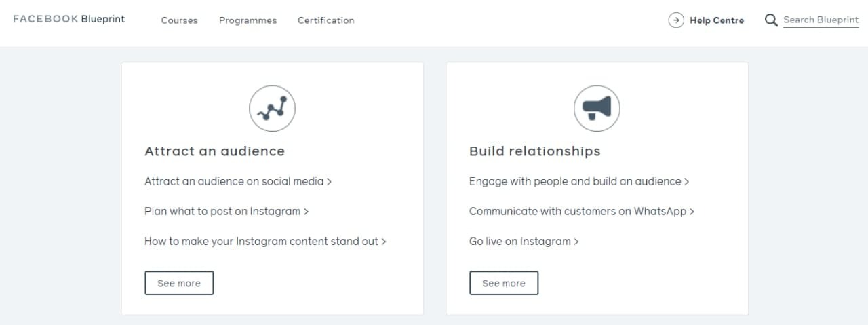
Task: Focus the Search Blueprint input field
Action: click(x=821, y=20)
